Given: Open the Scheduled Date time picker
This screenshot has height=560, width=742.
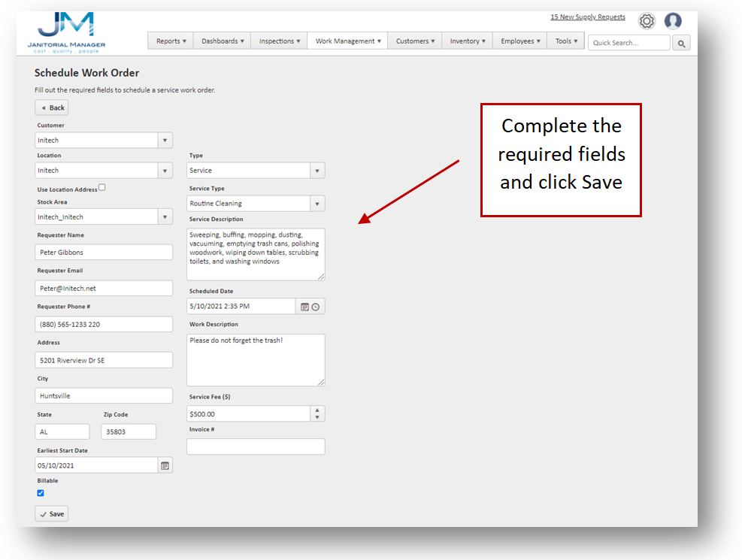Looking at the screenshot, I should (x=316, y=307).
